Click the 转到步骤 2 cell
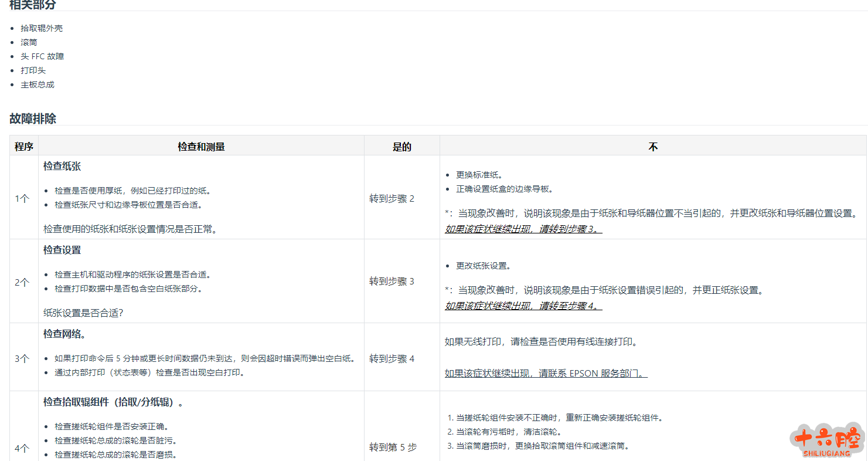 pyautogui.click(x=392, y=198)
